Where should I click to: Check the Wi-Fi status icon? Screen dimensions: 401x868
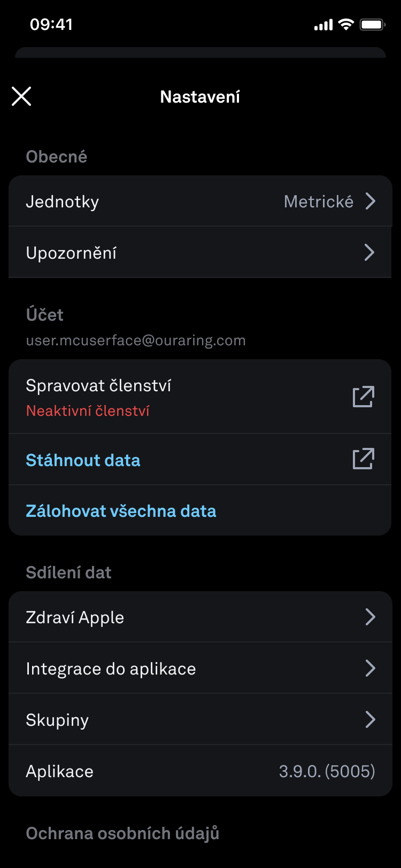click(346, 25)
